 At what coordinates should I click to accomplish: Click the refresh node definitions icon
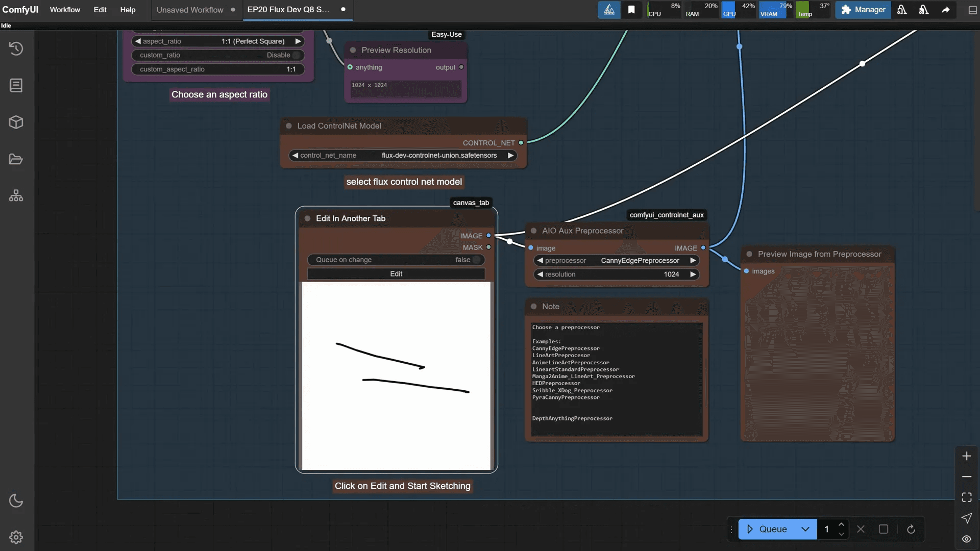tap(911, 529)
